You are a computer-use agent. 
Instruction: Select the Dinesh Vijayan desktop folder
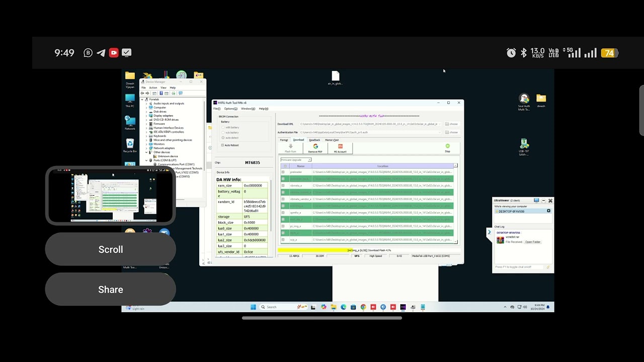[130, 80]
